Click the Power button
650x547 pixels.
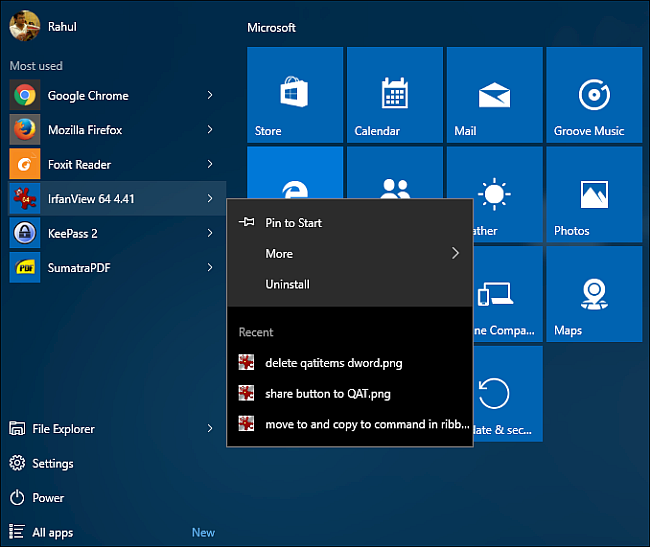pos(47,498)
